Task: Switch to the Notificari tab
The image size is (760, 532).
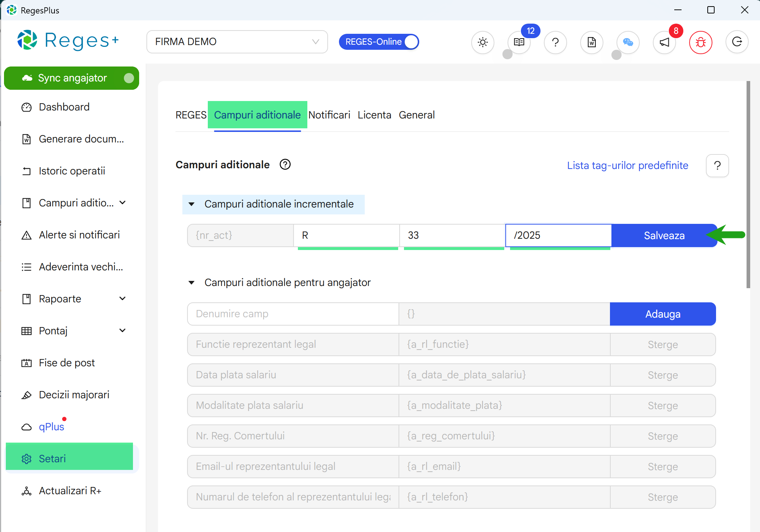Action: tap(329, 115)
